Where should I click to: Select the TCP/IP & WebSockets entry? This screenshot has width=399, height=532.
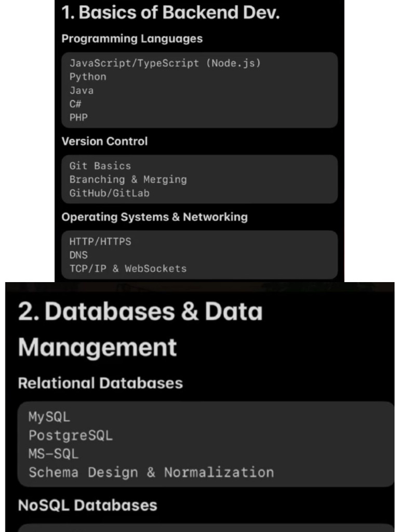(128, 269)
